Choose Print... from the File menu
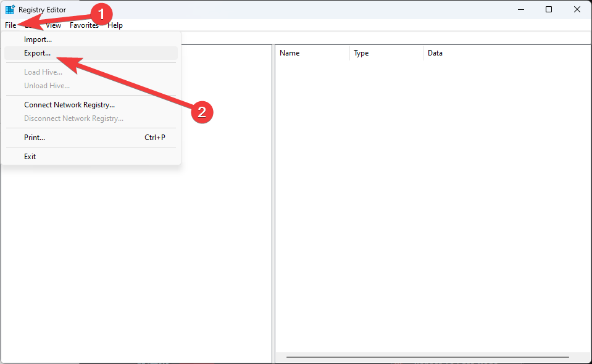592x364 pixels. coord(35,138)
